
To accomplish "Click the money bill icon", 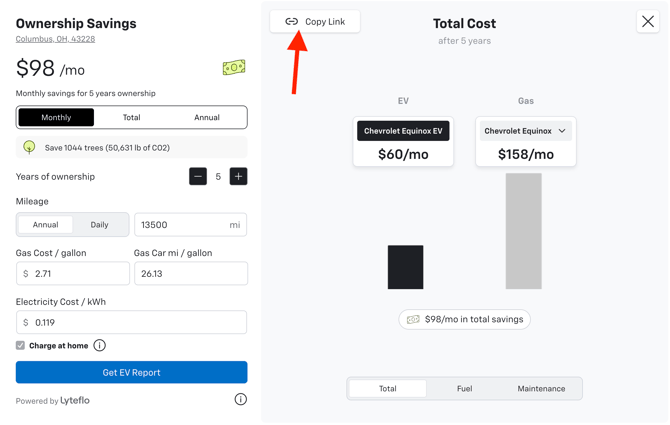I will (234, 68).
